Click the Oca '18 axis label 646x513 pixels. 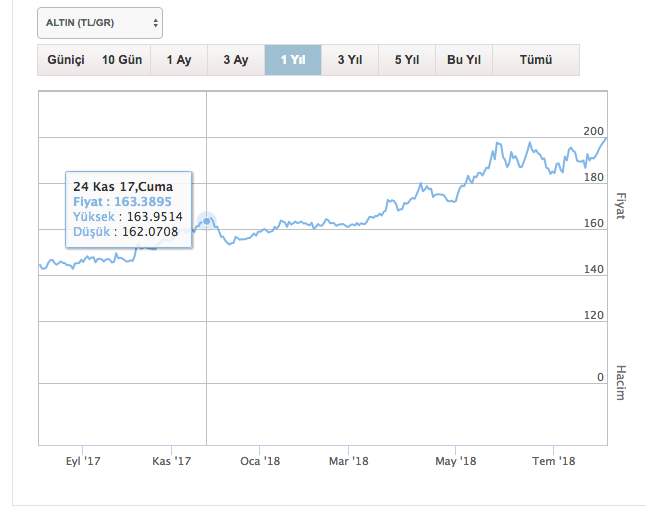point(260,461)
